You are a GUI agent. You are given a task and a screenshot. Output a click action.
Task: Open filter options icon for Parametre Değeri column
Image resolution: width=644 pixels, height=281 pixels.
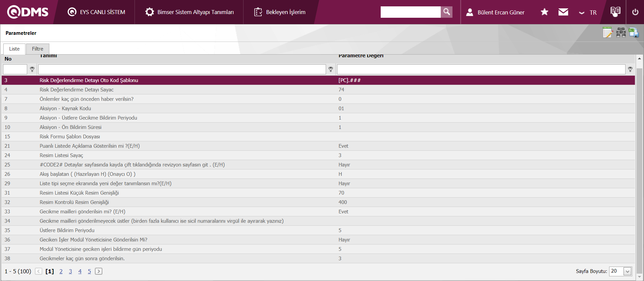pyautogui.click(x=630, y=69)
